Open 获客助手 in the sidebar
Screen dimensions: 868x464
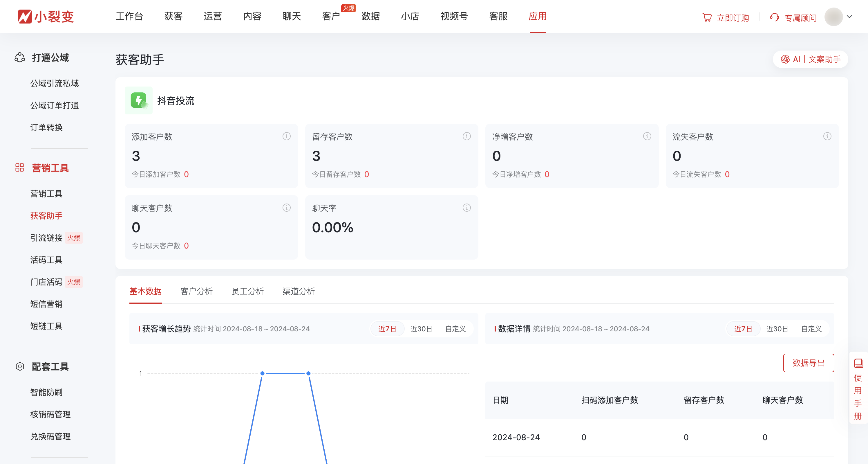[46, 215]
